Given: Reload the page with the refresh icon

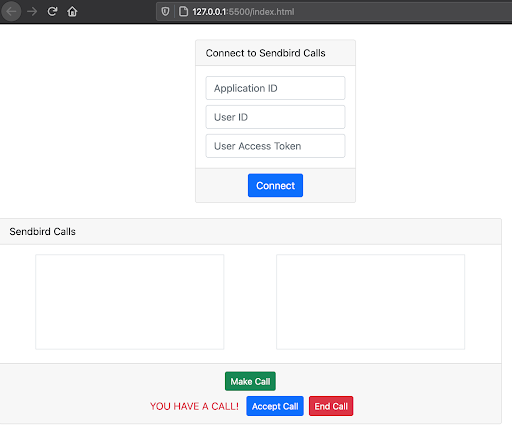Looking at the screenshot, I should (x=52, y=12).
